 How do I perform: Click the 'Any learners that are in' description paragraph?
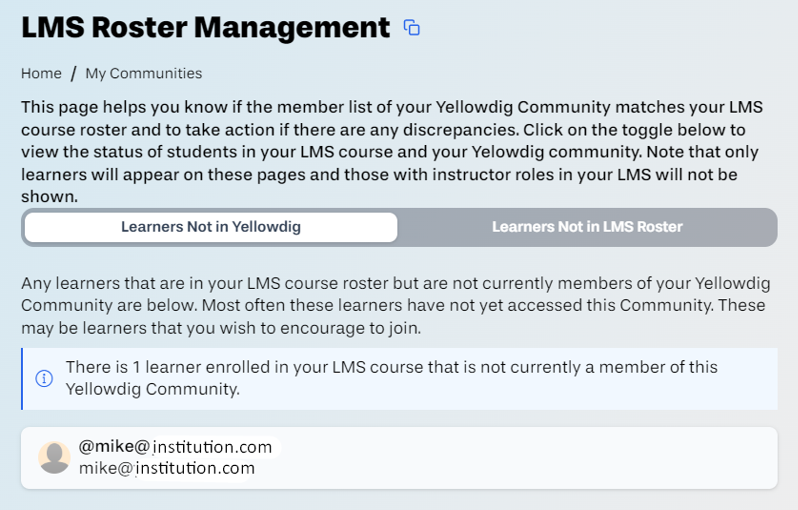(395, 305)
